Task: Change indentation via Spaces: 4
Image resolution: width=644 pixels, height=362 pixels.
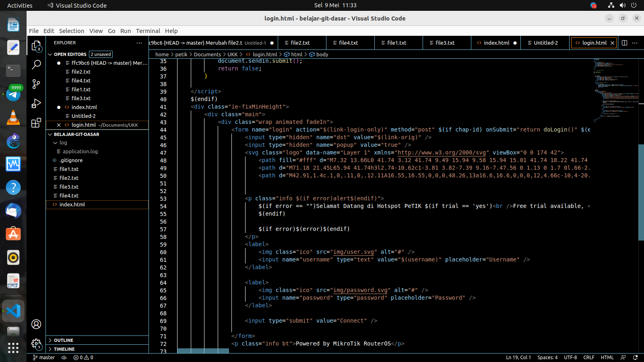Action: pyautogui.click(x=547, y=358)
